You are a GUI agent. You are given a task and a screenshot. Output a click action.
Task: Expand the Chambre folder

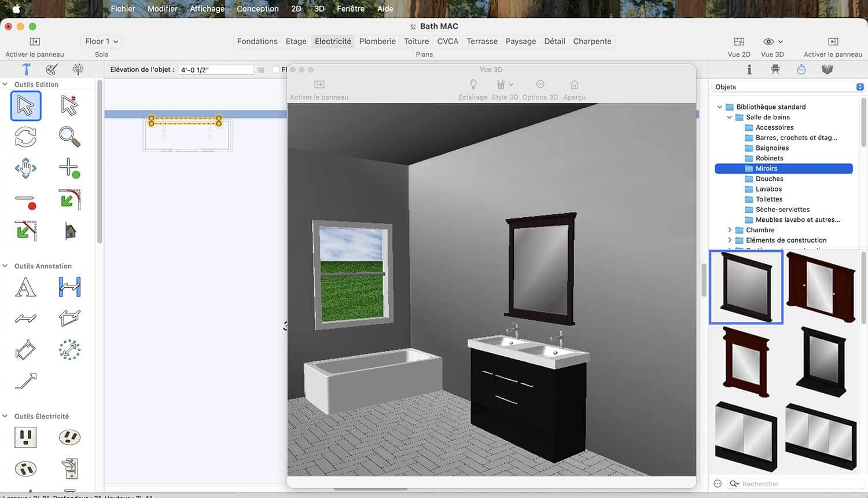pos(729,230)
